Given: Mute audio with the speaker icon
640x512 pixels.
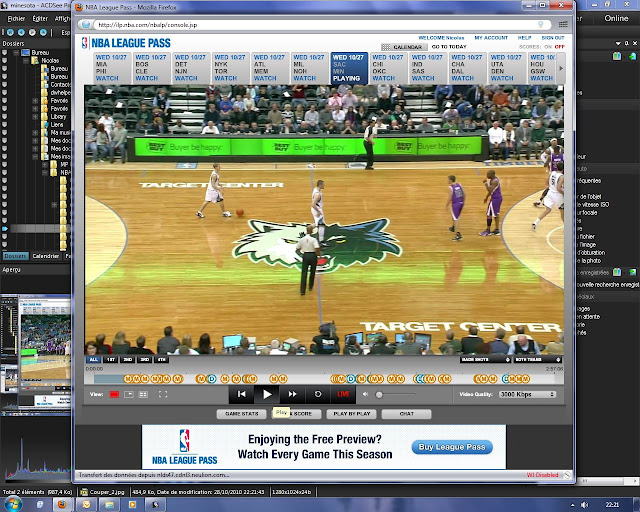Looking at the screenshot, I should pos(366,394).
